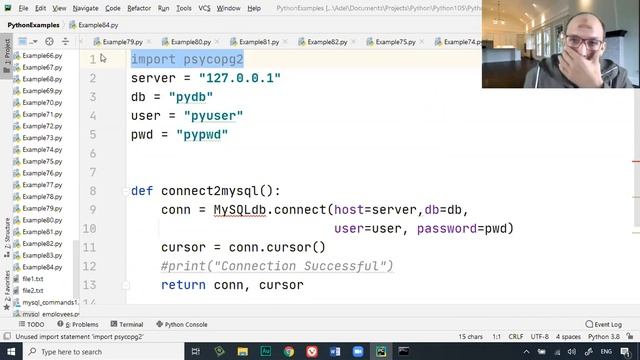The image size is (640, 360).
Task: Close the Example79.py tab
Action: click(149, 42)
